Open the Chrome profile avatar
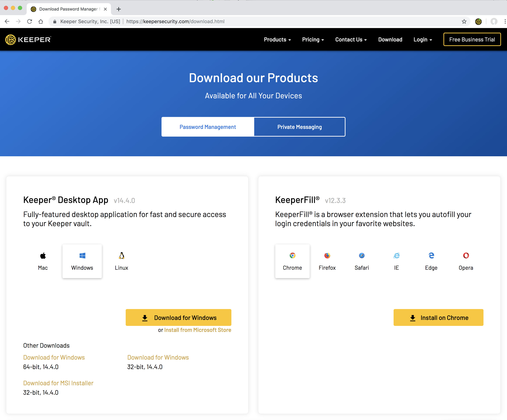The height and width of the screenshot is (420, 507). tap(494, 21)
